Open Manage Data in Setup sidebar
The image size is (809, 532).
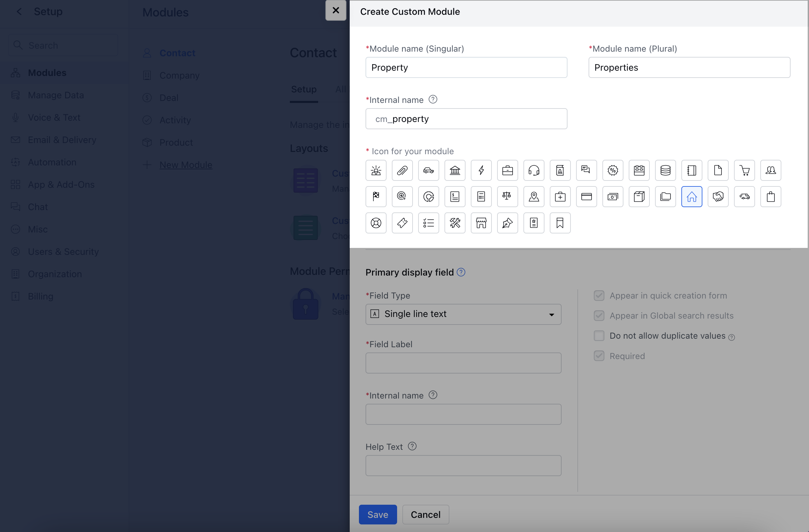point(56,95)
